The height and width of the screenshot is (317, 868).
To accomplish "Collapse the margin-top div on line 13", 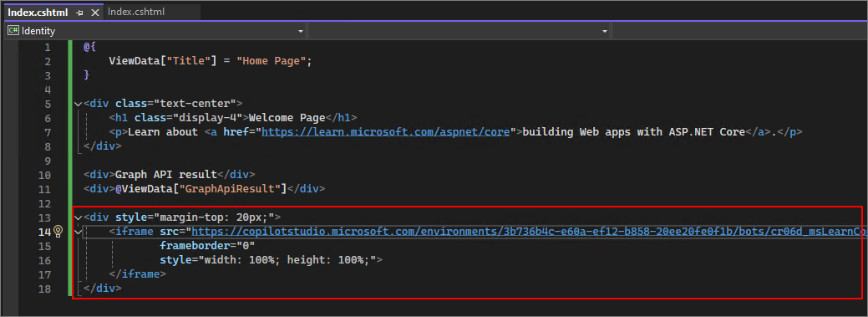I will 78,217.
